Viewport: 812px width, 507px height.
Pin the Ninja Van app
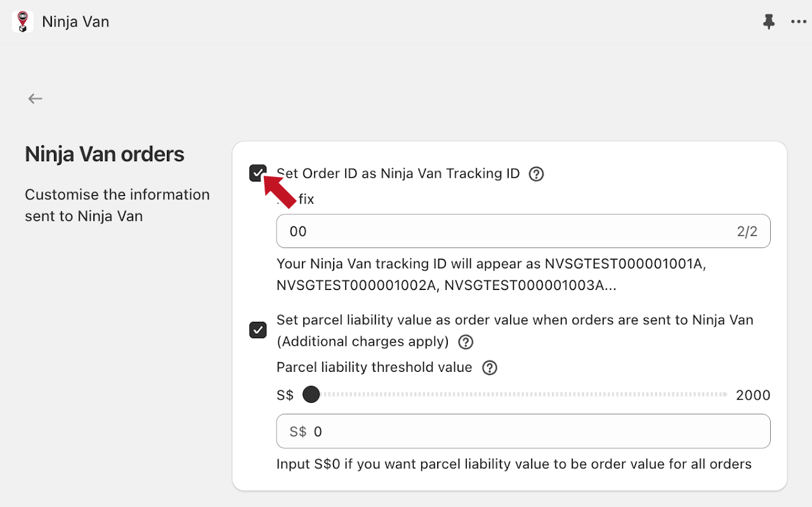coord(769,22)
